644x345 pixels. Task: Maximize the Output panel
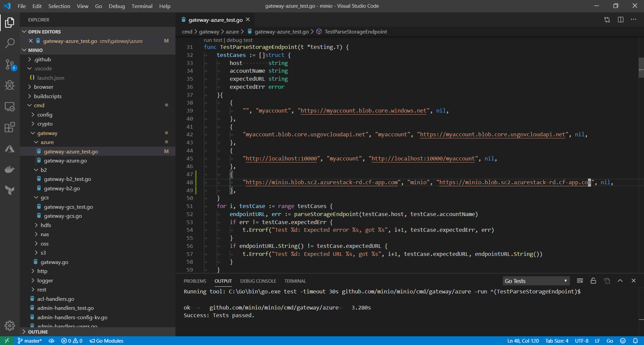coord(620,281)
